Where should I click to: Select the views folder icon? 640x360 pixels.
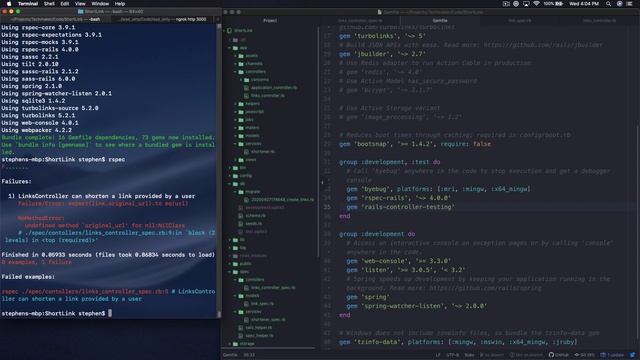coord(241,160)
